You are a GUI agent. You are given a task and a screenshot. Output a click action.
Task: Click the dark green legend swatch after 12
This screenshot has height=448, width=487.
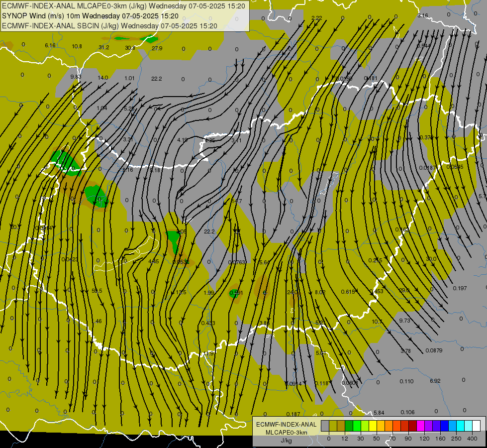(349, 426)
